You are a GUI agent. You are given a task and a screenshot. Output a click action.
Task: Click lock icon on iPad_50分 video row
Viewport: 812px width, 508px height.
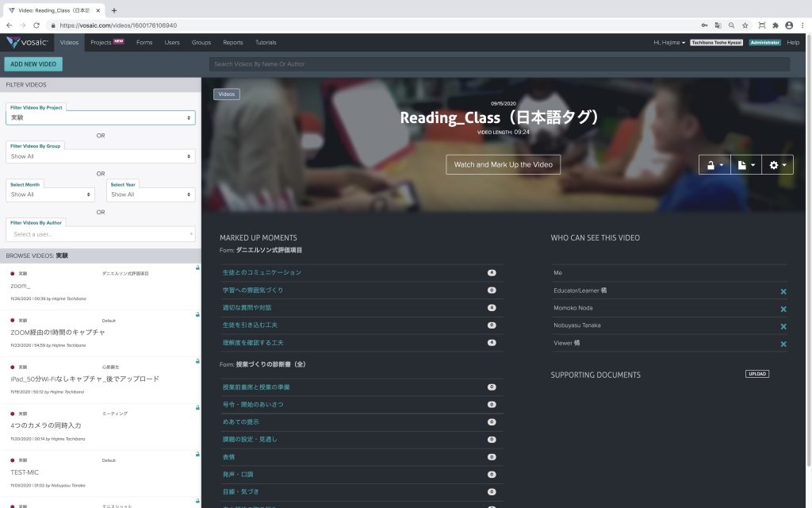[x=197, y=361]
